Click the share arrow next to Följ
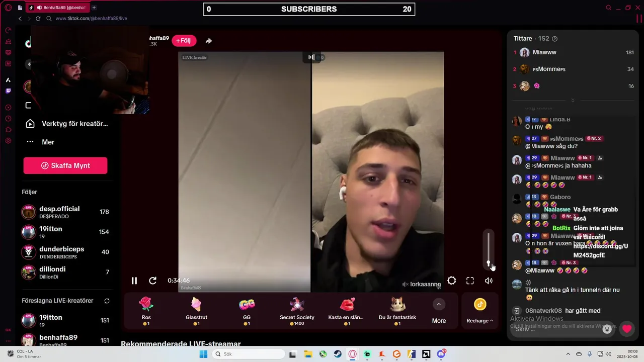The width and height of the screenshot is (644, 362). tap(209, 41)
